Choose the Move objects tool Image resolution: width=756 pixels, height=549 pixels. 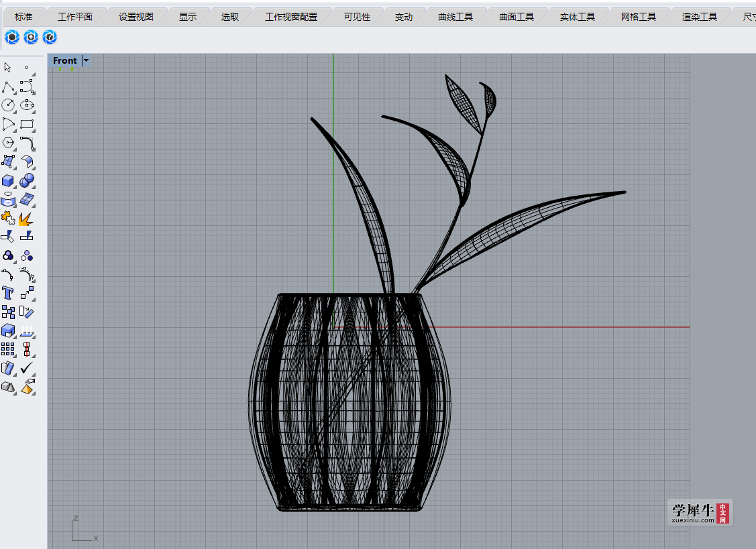pyautogui.click(x=27, y=293)
